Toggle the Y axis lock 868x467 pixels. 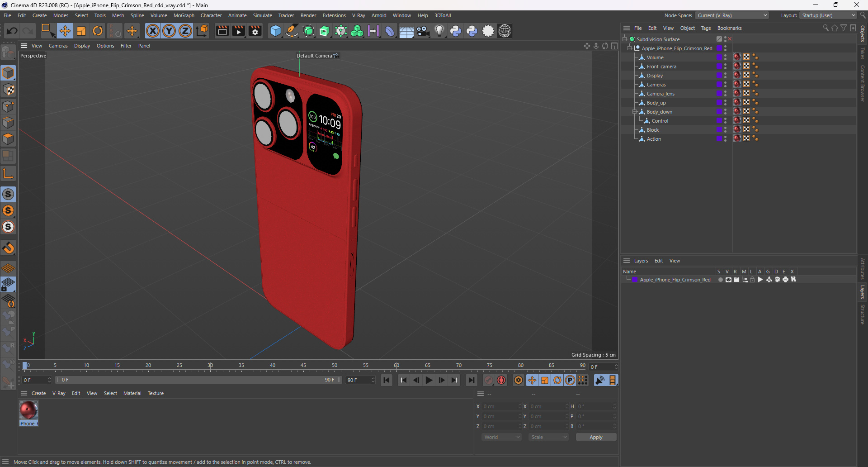[169, 31]
